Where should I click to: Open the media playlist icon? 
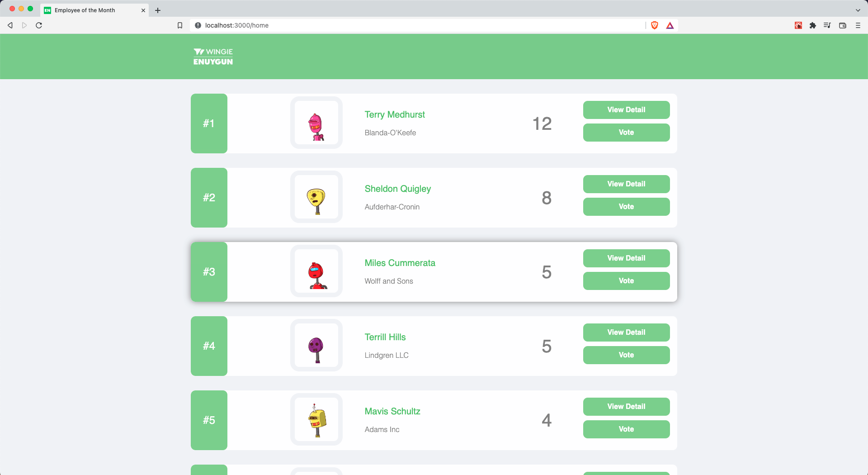coord(827,25)
